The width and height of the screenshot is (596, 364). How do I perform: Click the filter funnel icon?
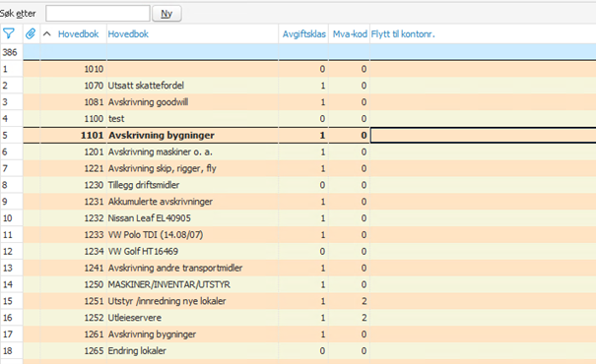pyautogui.click(x=9, y=34)
